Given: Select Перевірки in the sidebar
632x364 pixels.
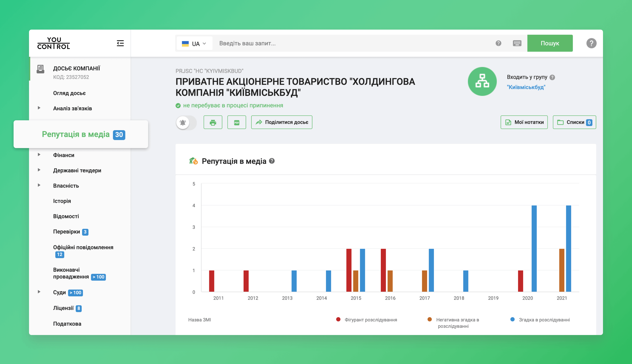Looking at the screenshot, I should coord(66,232).
